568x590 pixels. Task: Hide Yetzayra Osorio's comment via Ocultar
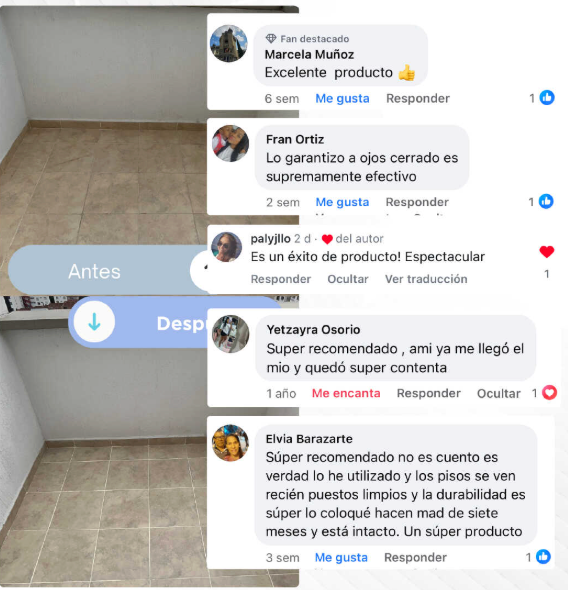498,393
